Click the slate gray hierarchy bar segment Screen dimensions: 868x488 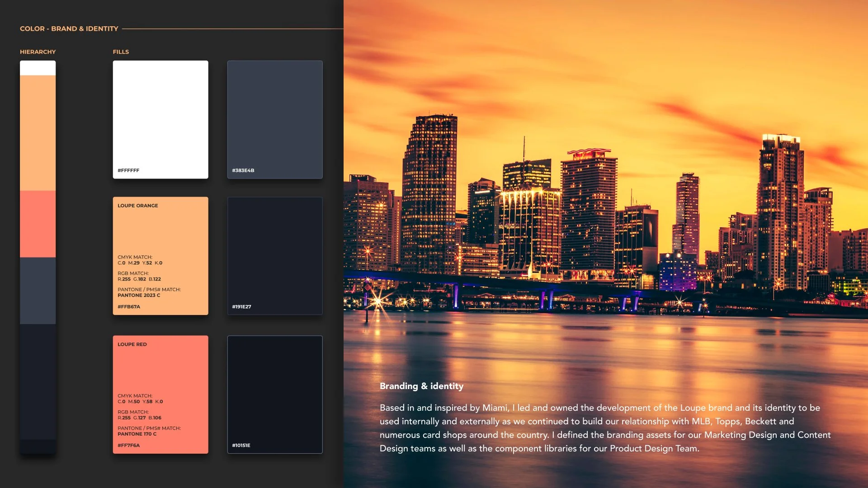point(38,291)
